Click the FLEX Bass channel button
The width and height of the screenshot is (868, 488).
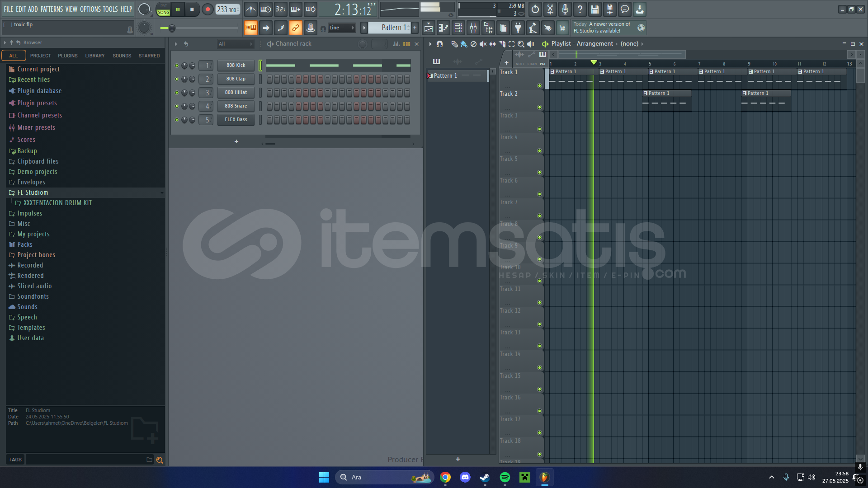click(236, 120)
